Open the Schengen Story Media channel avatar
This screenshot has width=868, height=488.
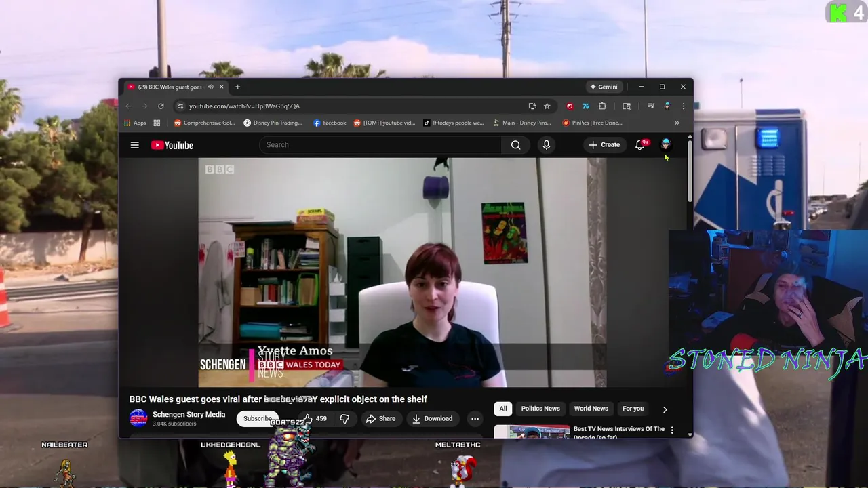point(138,418)
